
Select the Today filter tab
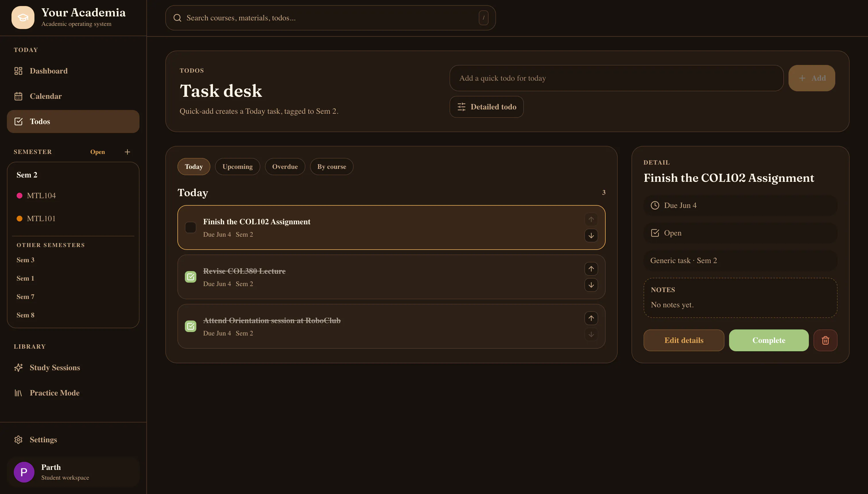point(193,167)
